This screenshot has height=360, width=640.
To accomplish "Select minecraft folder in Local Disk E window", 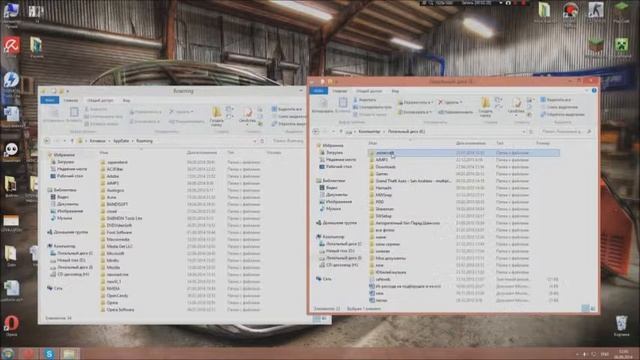I will 463,153.
